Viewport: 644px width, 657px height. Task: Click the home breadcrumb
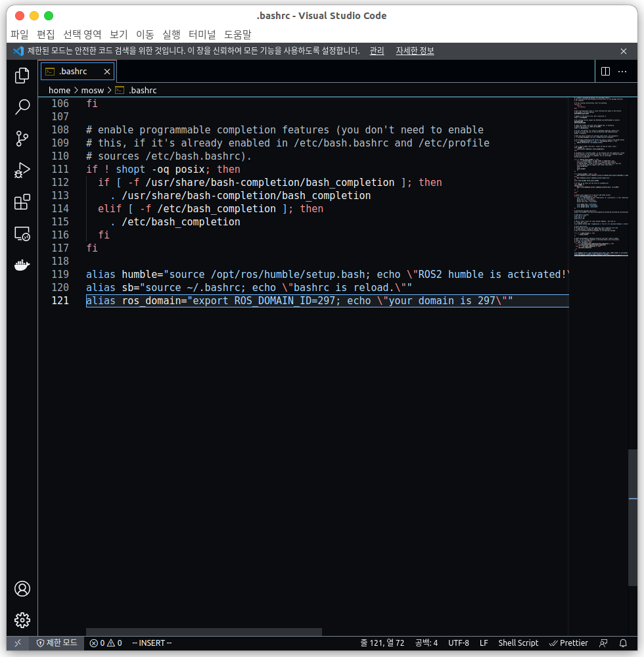tap(60, 90)
